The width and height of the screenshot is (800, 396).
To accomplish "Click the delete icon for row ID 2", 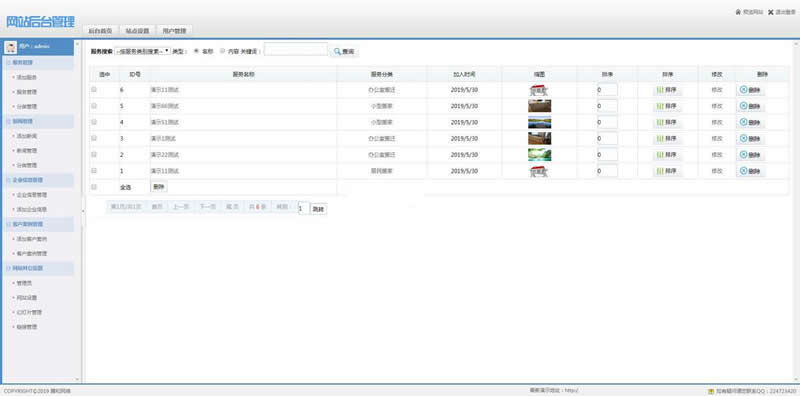I will (743, 155).
